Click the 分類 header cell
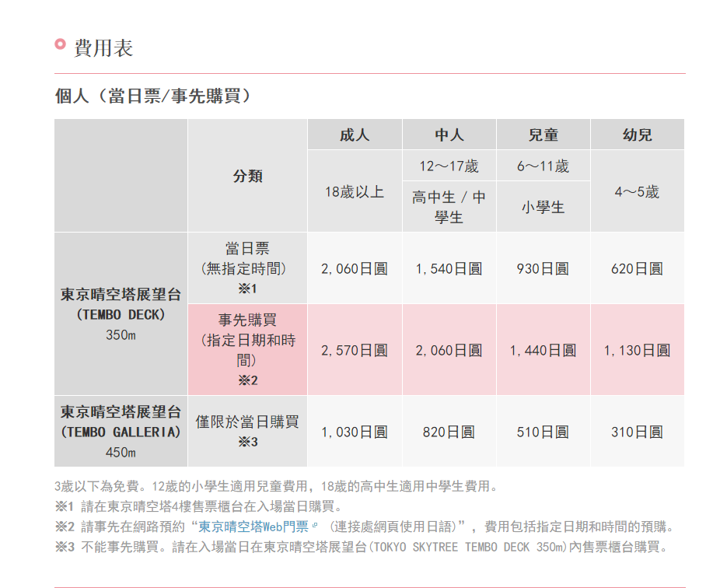706x588 pixels. pyautogui.click(x=247, y=176)
